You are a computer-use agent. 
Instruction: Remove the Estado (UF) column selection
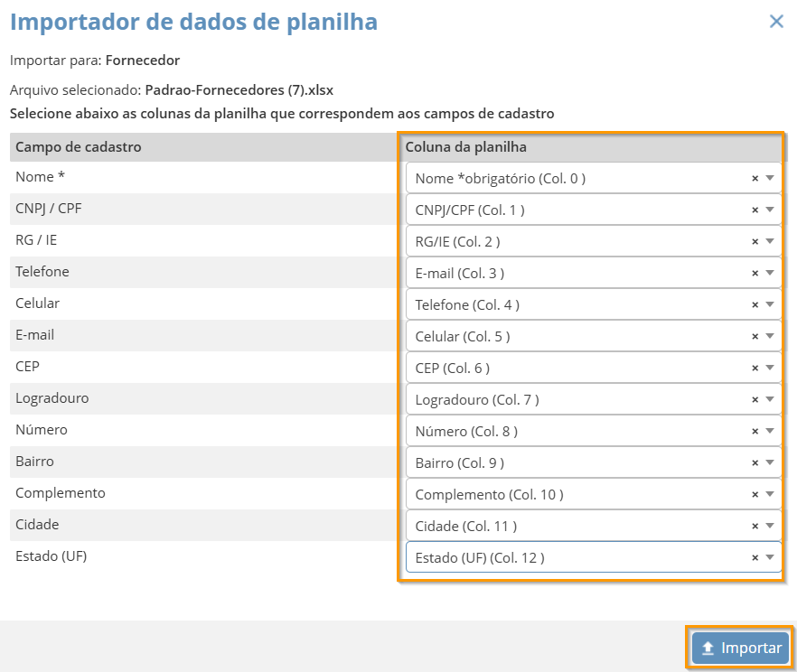pyautogui.click(x=755, y=558)
